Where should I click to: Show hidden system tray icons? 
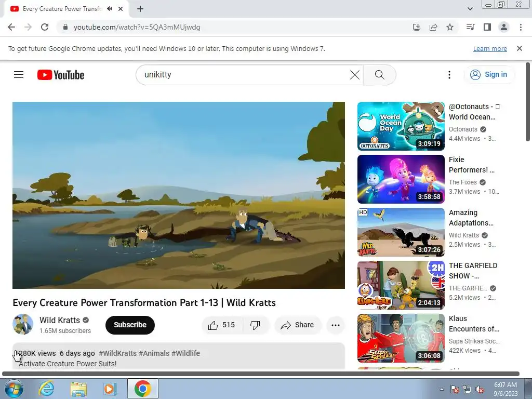click(x=442, y=389)
